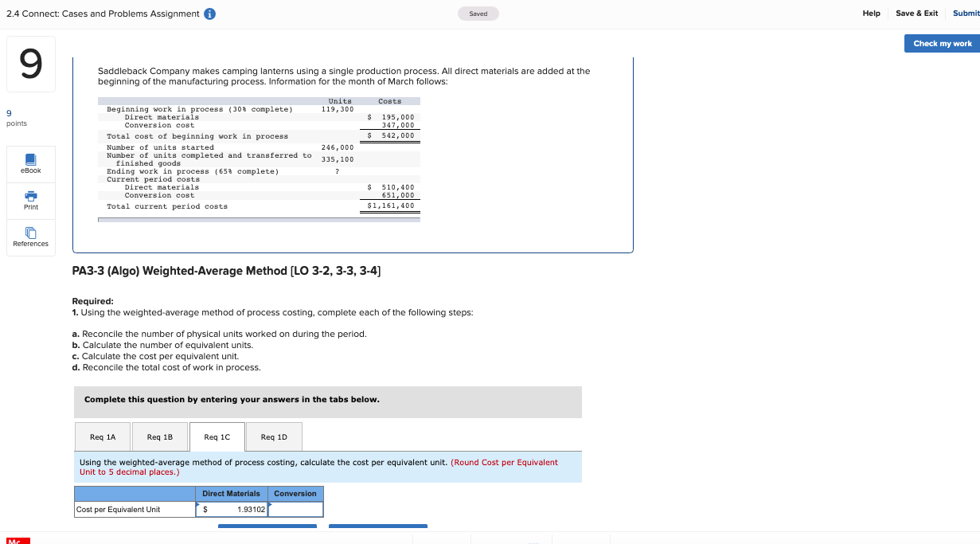Open the Req 1D tab
Viewport: 980px width, 544px height.
pos(274,436)
